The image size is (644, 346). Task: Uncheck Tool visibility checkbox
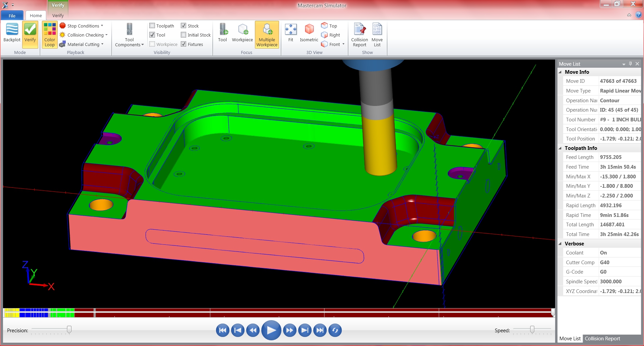tap(152, 35)
